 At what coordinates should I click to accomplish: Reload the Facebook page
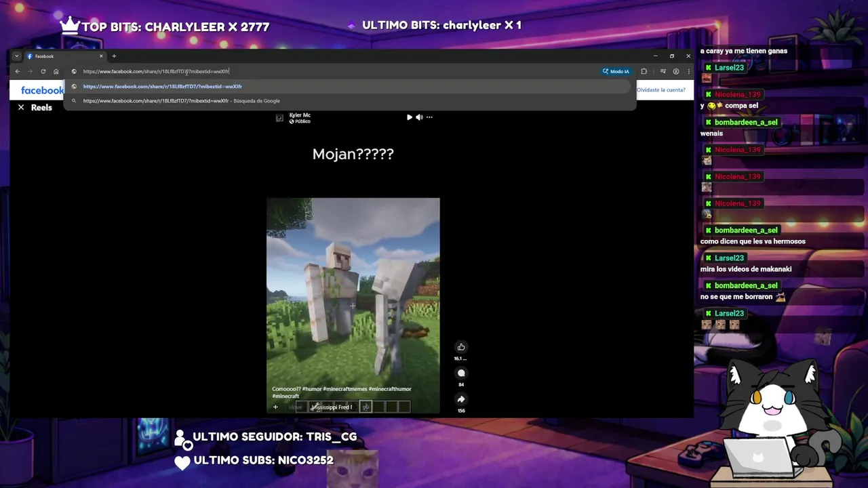pyautogui.click(x=43, y=71)
